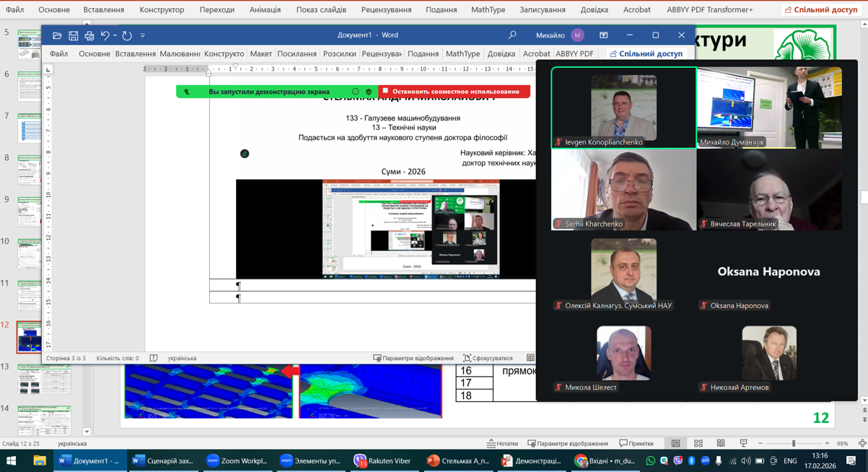Image resolution: width=868 pixels, height=472 pixels.
Task: Open the Посилання tab in Word
Action: [x=297, y=53]
